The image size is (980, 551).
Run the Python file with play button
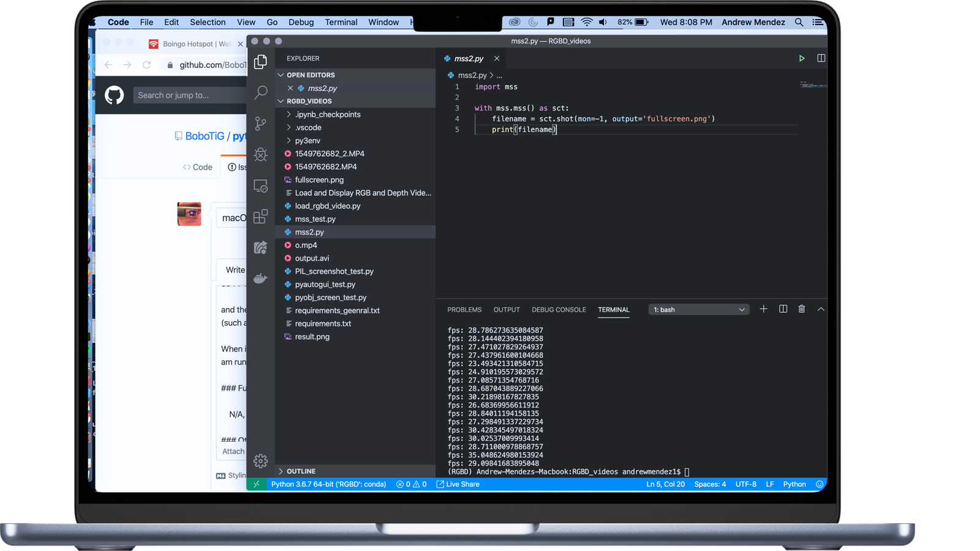coord(801,58)
